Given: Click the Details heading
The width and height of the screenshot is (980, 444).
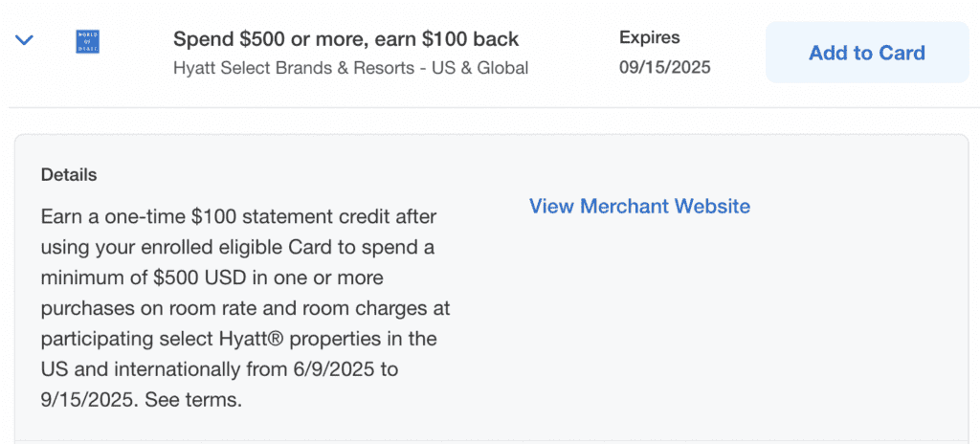Looking at the screenshot, I should click(69, 175).
